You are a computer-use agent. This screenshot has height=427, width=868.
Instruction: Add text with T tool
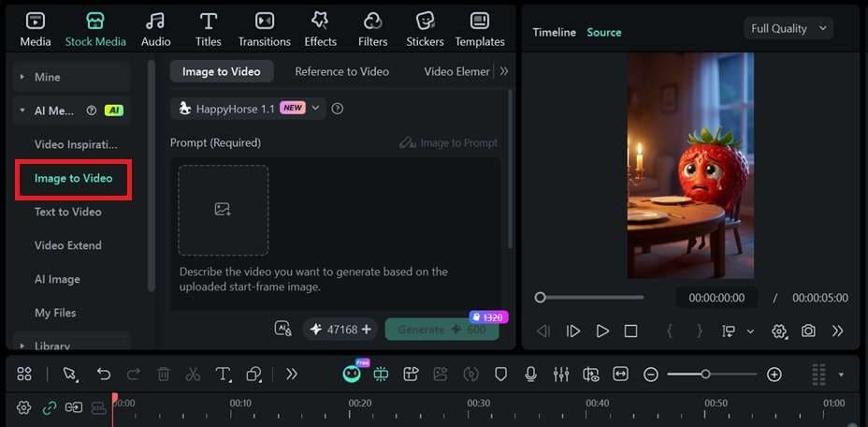[x=223, y=375]
